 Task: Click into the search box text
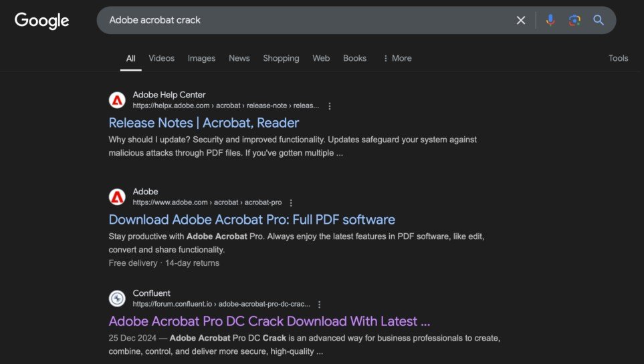155,20
